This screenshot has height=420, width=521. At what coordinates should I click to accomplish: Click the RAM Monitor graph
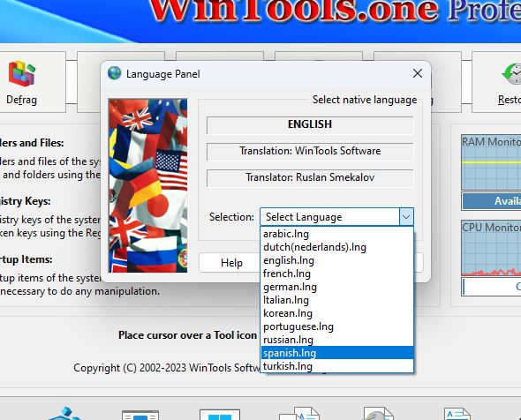[x=491, y=162]
